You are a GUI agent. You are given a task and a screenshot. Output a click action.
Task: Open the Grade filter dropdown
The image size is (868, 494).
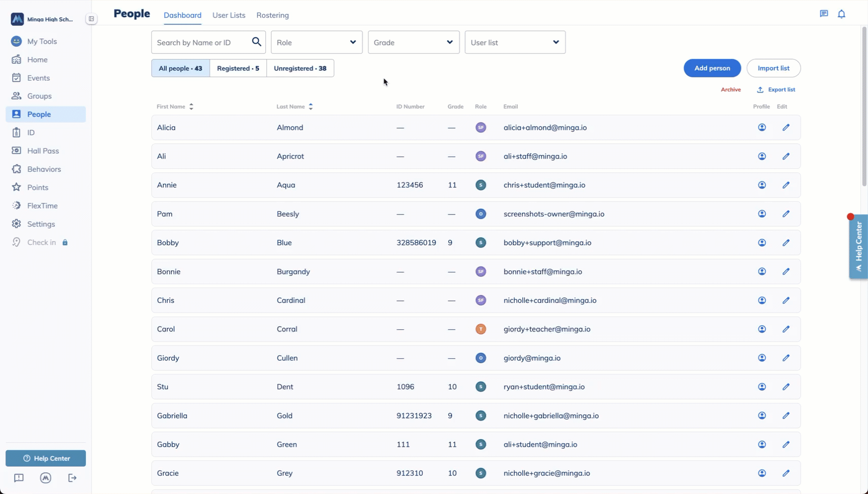click(x=414, y=42)
